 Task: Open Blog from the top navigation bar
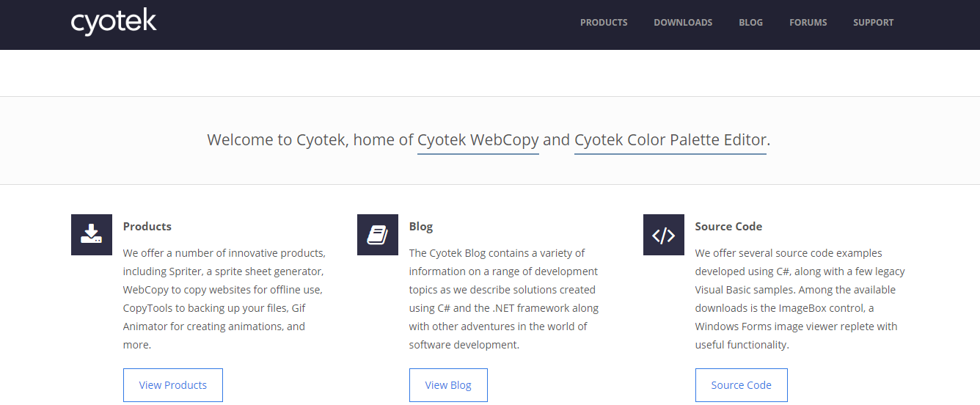point(750,23)
